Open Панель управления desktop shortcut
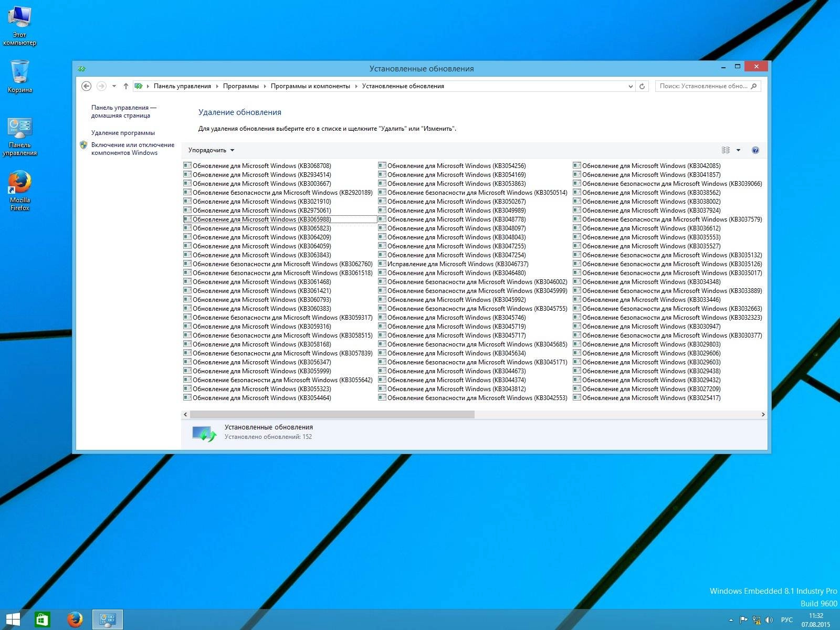This screenshot has height=630, width=840. coord(19,137)
